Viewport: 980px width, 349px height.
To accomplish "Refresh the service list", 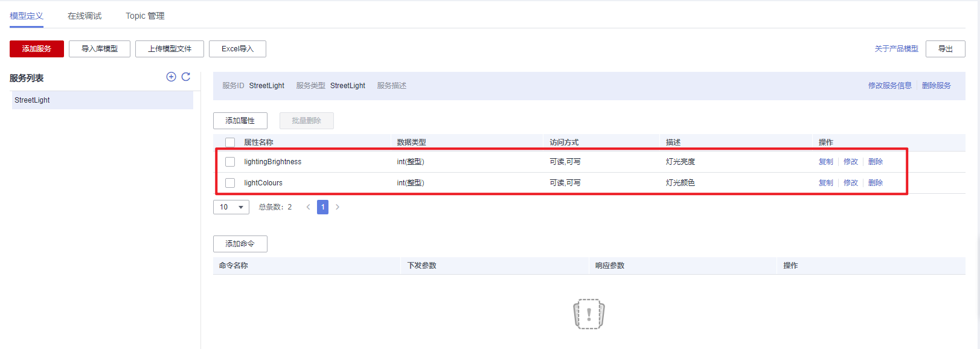I will (186, 77).
